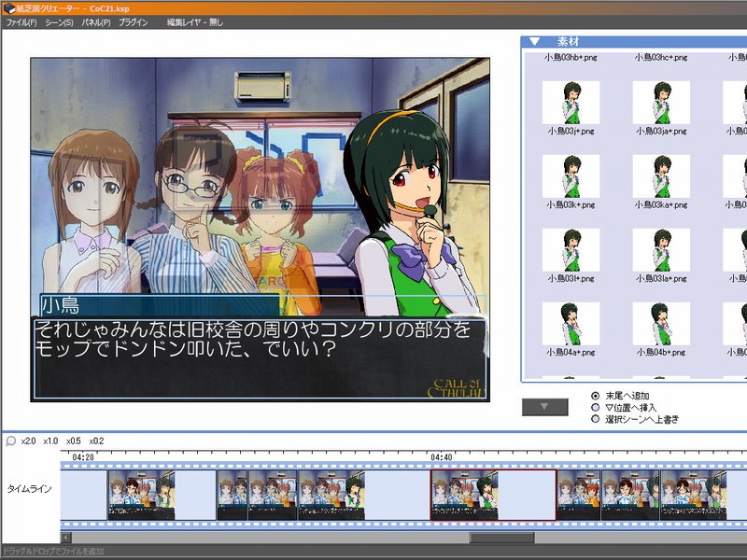
Task: Open the ファイル(F) menu
Action: (21, 22)
